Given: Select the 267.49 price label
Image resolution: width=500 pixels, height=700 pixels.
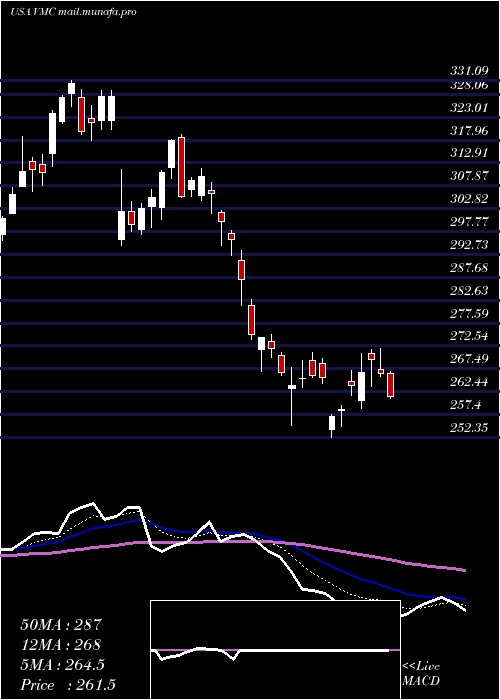Looking at the screenshot, I should tap(468, 359).
